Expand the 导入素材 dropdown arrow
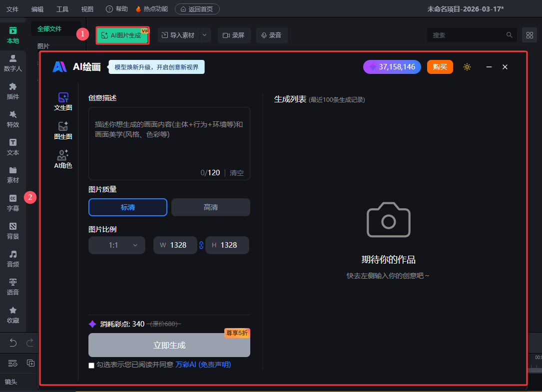The width and height of the screenshot is (542, 392). point(204,35)
